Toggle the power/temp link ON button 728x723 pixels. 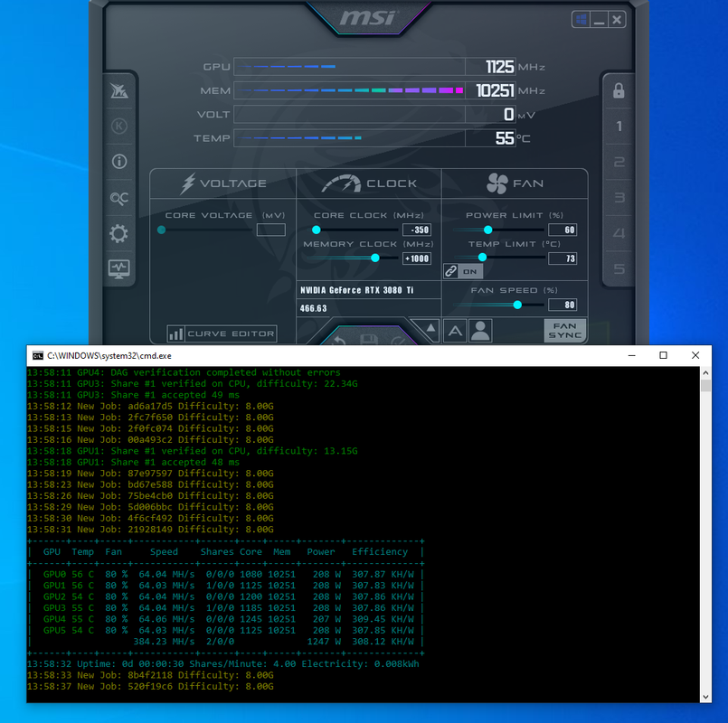coord(463,271)
